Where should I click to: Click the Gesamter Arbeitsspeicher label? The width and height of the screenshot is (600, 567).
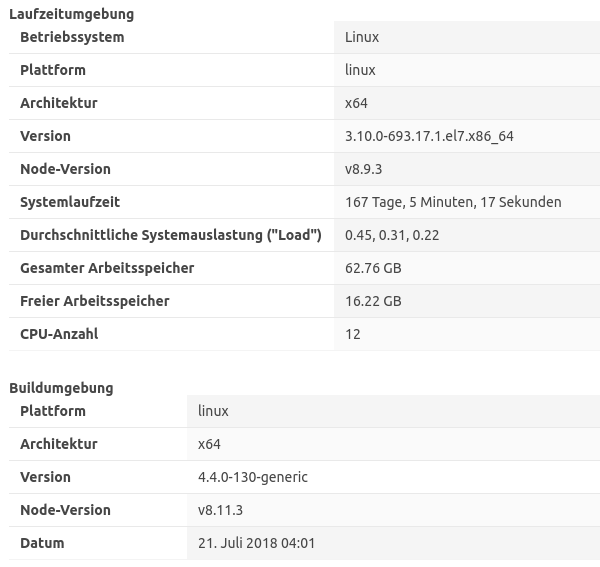(107, 268)
